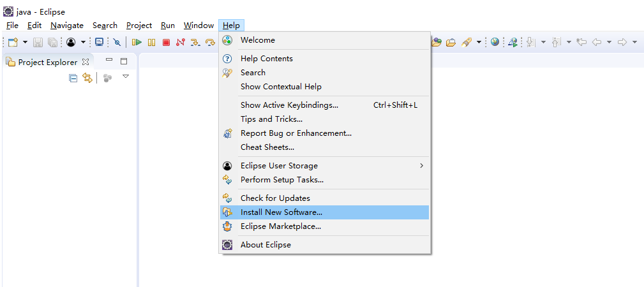The image size is (644, 287).
Task: Open the Search flashlight dropdown arrow
Action: tap(479, 42)
